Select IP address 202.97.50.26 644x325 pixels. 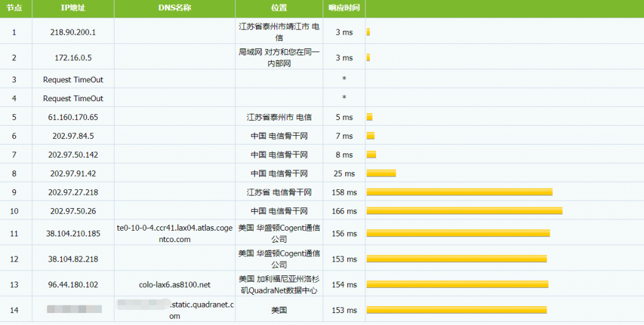click(x=73, y=211)
